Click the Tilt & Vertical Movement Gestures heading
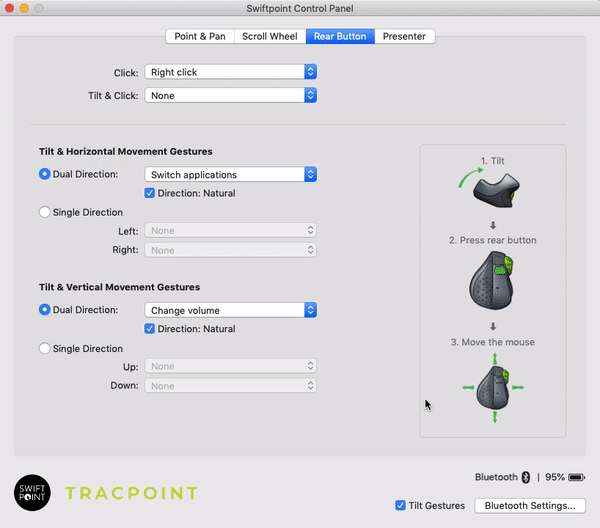The image size is (600, 528). (119, 287)
